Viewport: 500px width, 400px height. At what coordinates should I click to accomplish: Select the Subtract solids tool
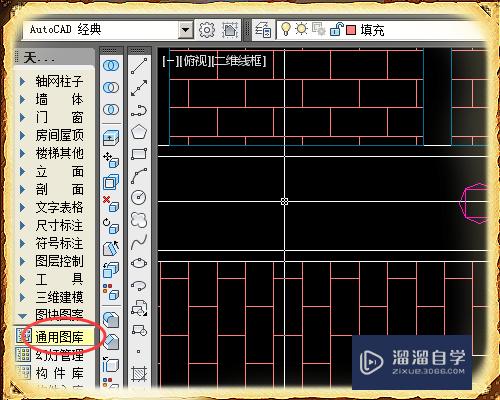pos(111,88)
